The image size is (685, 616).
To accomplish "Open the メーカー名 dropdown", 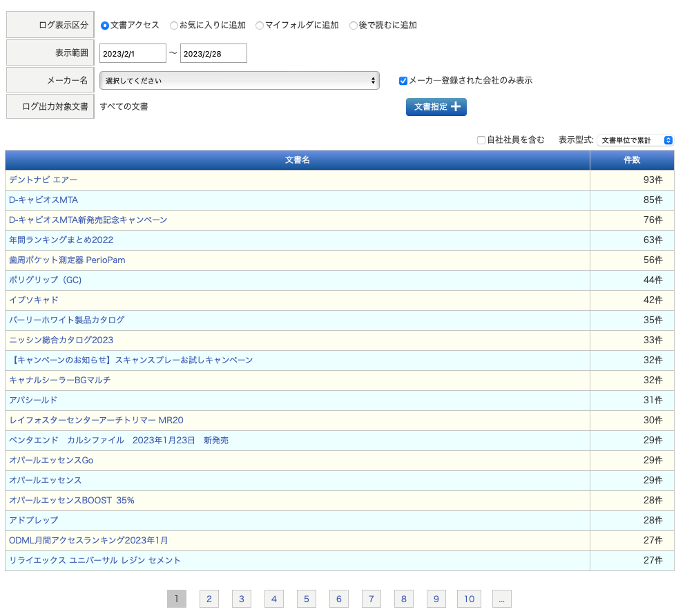I will [240, 80].
